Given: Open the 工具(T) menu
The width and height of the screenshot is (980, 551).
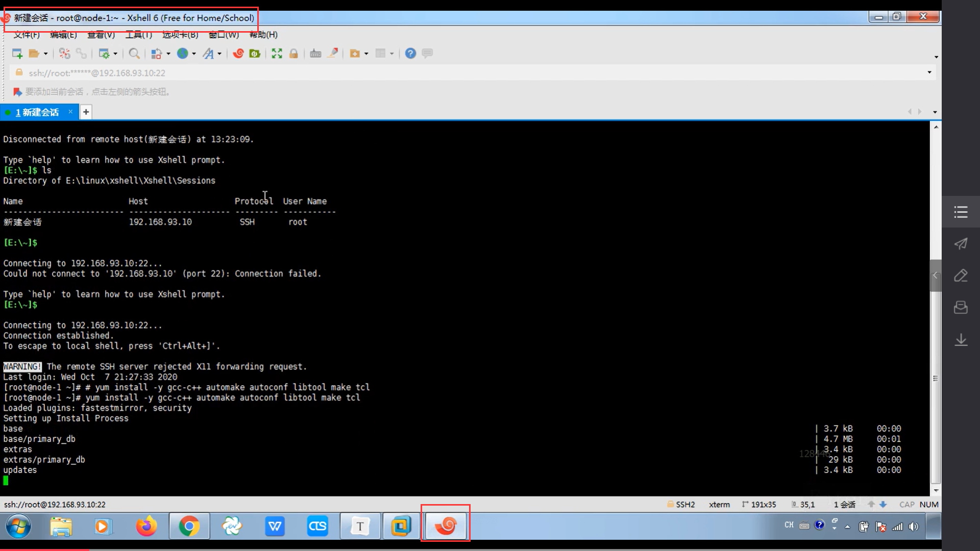Looking at the screenshot, I should (139, 35).
